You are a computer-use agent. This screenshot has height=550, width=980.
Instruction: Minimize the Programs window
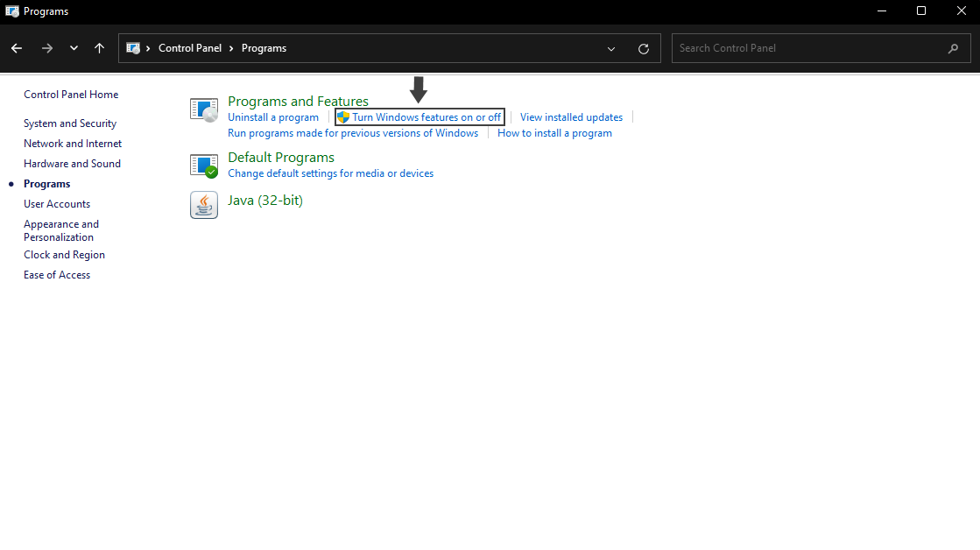(x=882, y=11)
